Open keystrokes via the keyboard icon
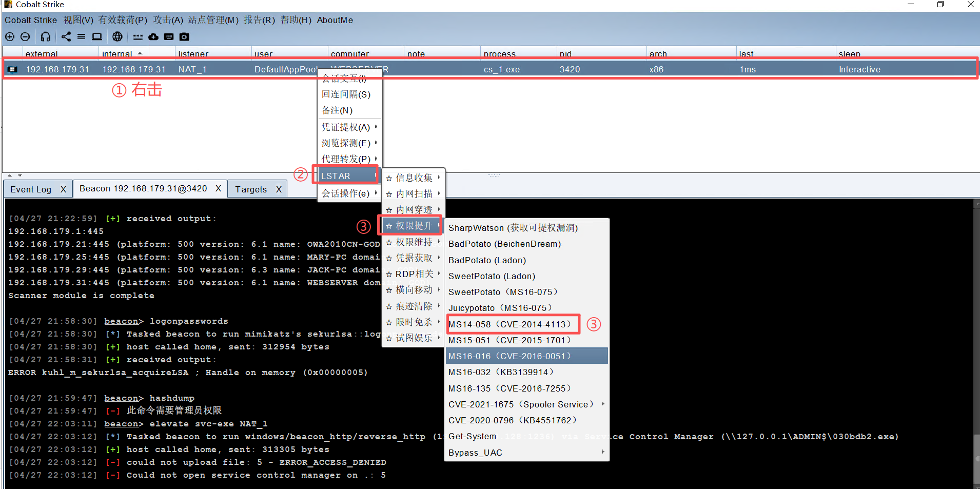 tap(169, 37)
